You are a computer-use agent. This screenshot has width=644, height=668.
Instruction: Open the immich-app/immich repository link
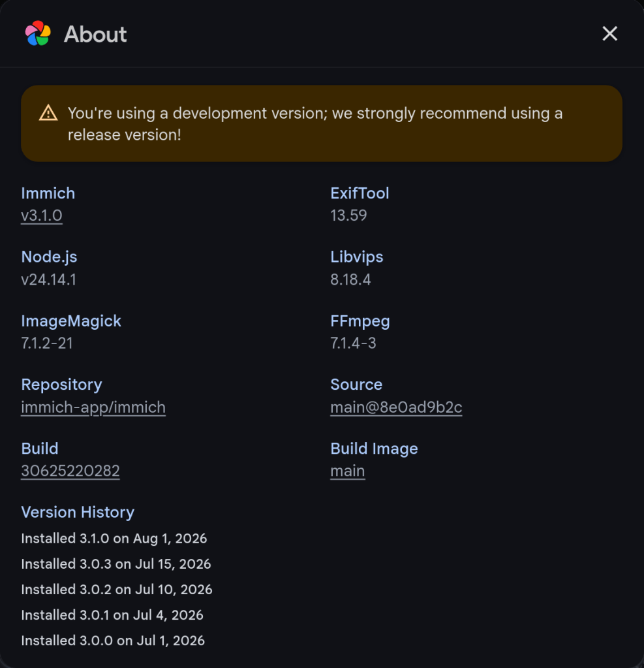pos(93,407)
